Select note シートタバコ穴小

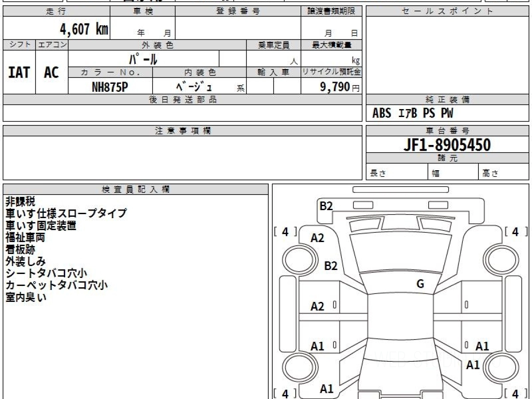pyautogui.click(x=46, y=274)
